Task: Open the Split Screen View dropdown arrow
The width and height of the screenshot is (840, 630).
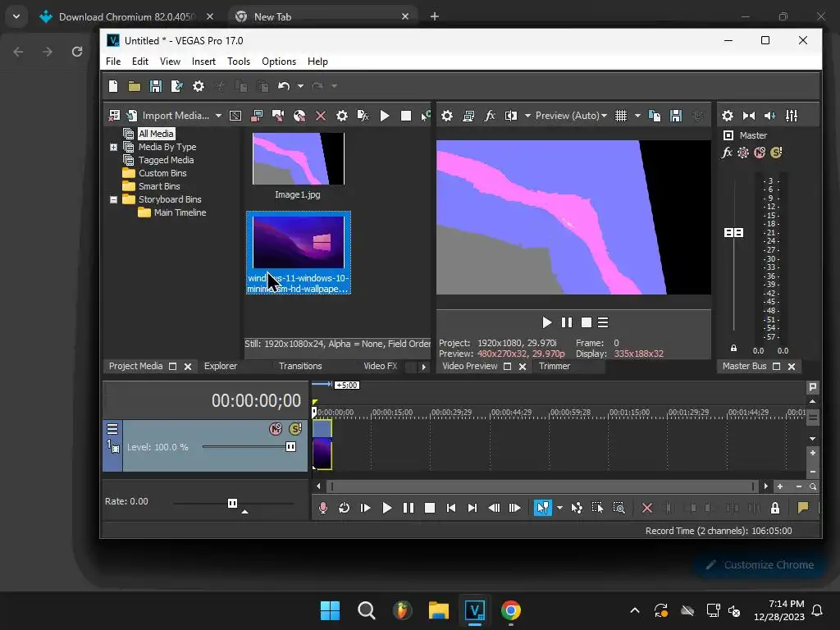Action: click(527, 116)
